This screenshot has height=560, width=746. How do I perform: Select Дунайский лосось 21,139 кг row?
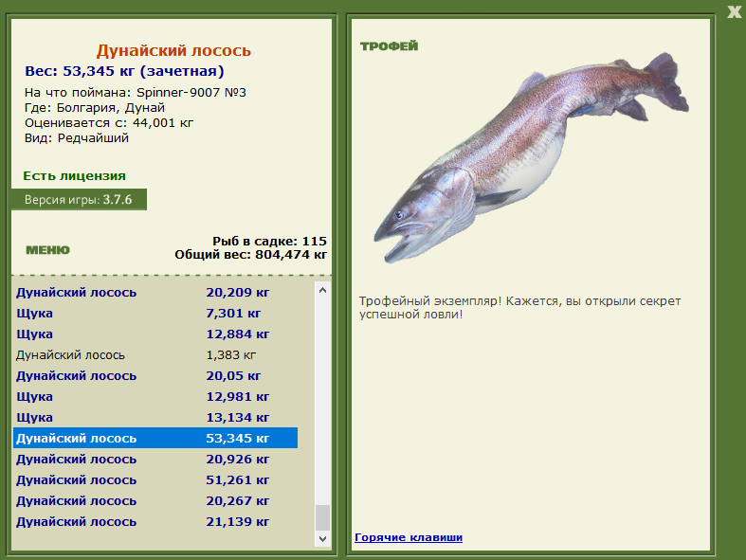click(x=155, y=522)
